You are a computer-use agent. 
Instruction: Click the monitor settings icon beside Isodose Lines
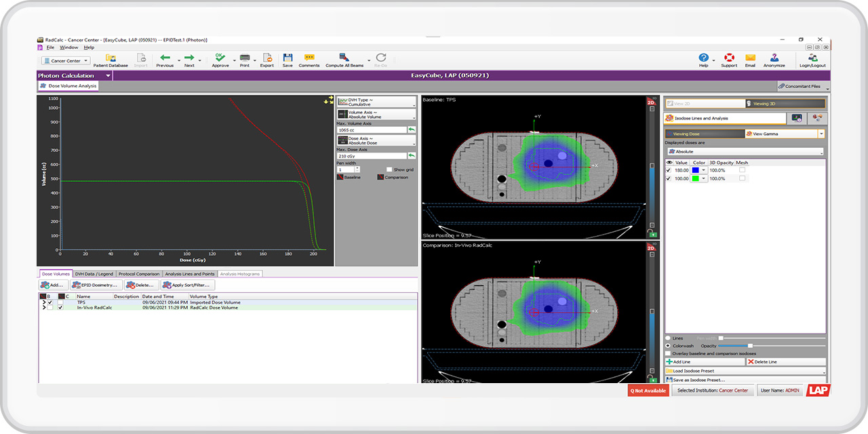[x=797, y=118]
